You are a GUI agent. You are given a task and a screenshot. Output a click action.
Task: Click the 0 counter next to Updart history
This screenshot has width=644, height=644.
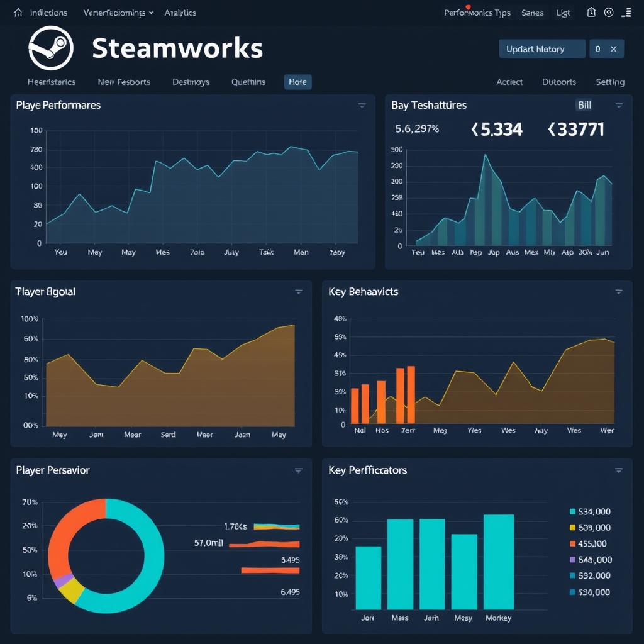[597, 49]
